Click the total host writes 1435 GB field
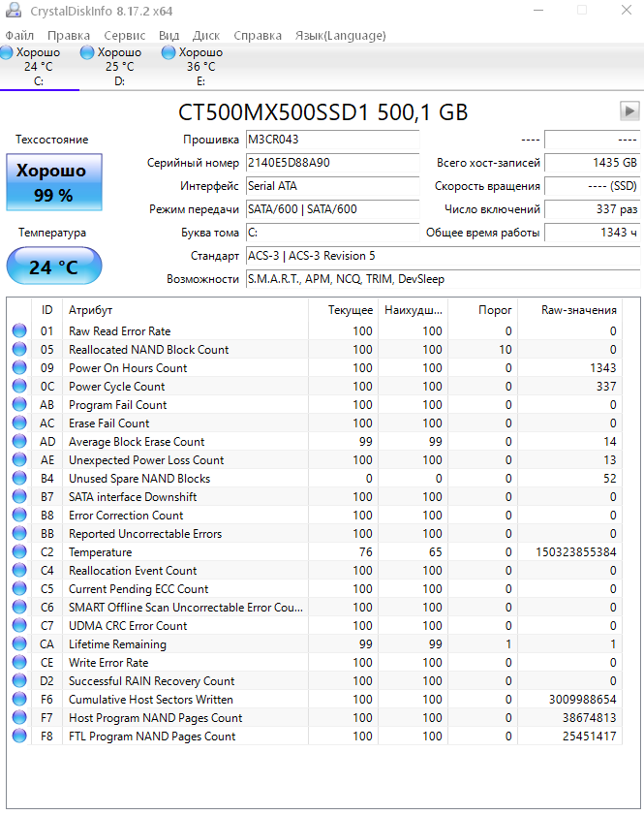Viewport: 644px width, 815px height. [592, 163]
